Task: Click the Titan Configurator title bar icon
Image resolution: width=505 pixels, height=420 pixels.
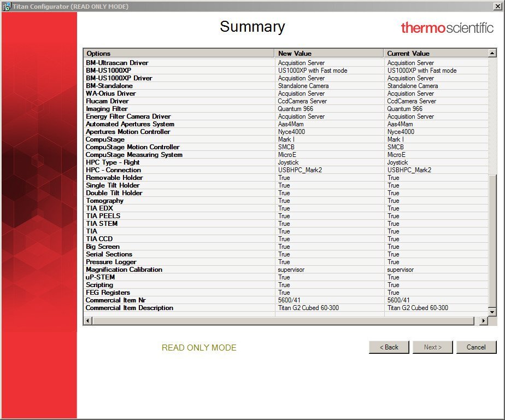Action: tap(7, 7)
